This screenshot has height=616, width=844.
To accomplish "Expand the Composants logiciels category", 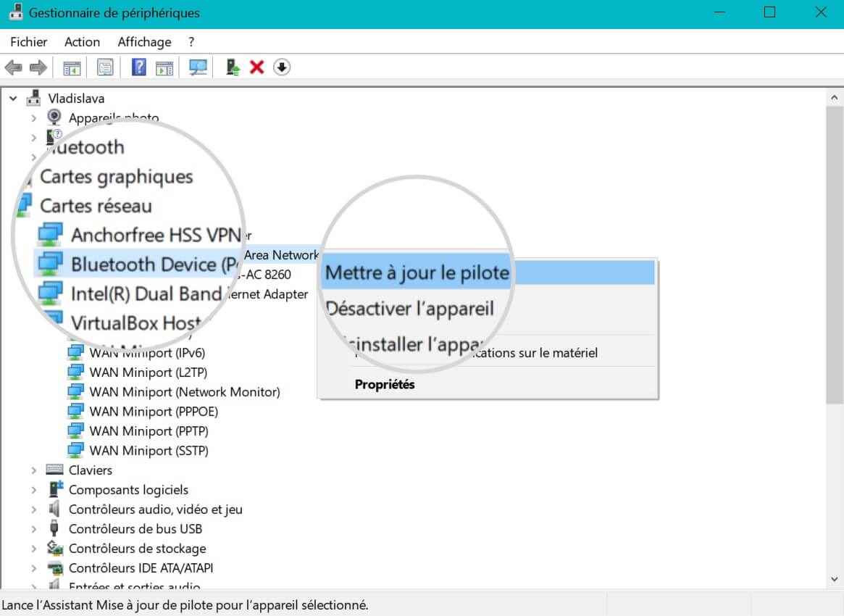I will point(34,490).
